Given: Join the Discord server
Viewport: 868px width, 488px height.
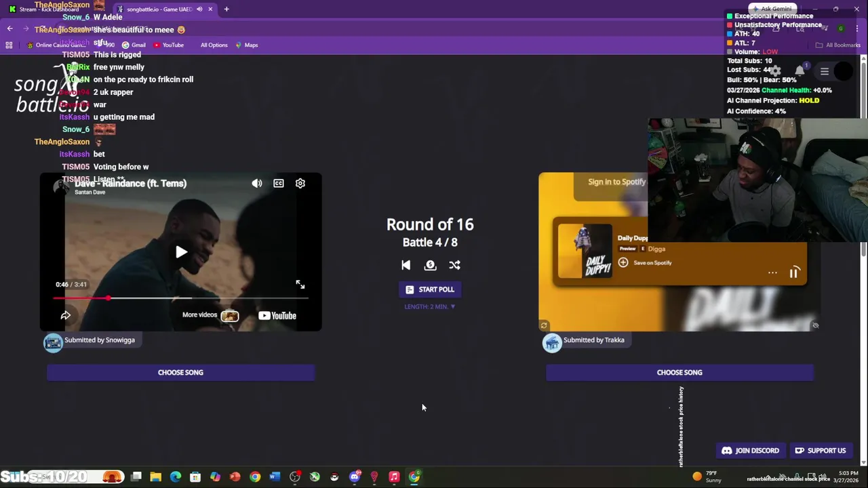Looking at the screenshot, I should 750,451.
